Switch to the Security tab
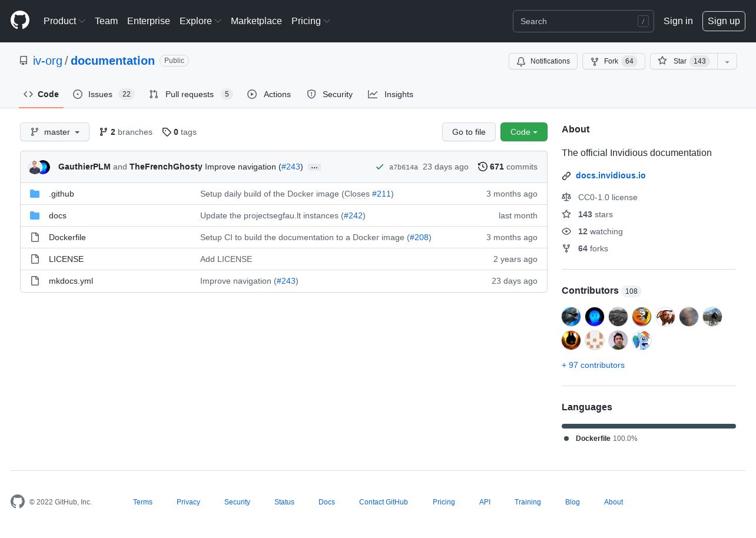This screenshot has width=756, height=538. coord(330,94)
